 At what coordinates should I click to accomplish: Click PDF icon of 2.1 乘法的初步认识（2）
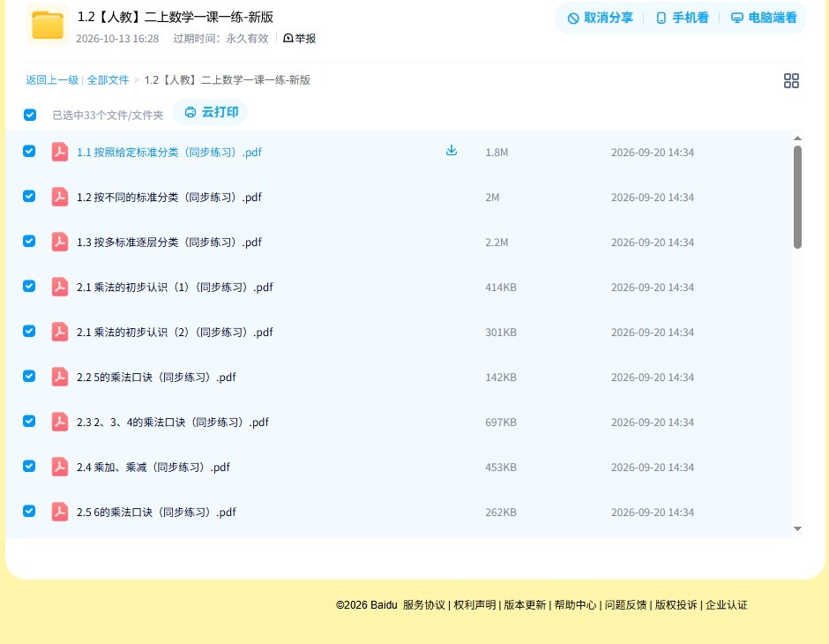[60, 332]
